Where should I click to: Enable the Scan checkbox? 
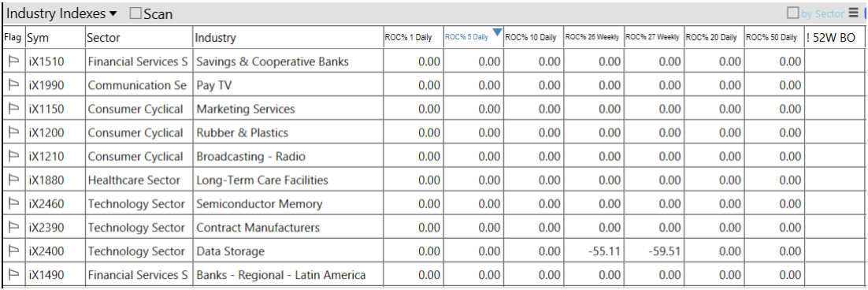tap(135, 14)
